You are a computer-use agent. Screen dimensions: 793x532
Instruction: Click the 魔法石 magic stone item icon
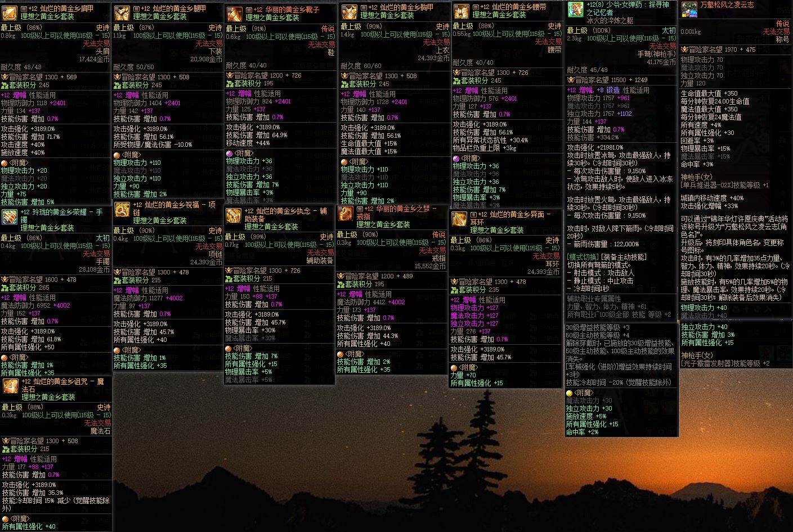click(x=10, y=386)
